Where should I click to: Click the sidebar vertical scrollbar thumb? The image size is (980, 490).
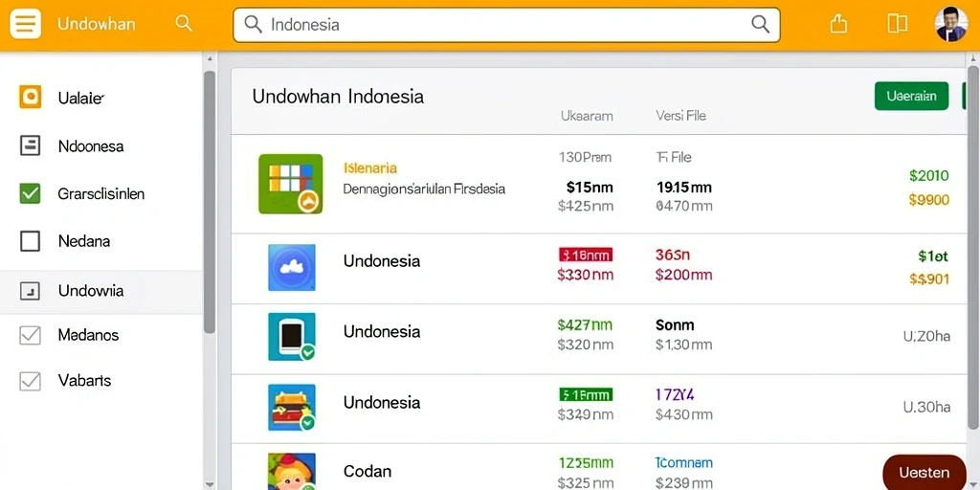coord(210,201)
